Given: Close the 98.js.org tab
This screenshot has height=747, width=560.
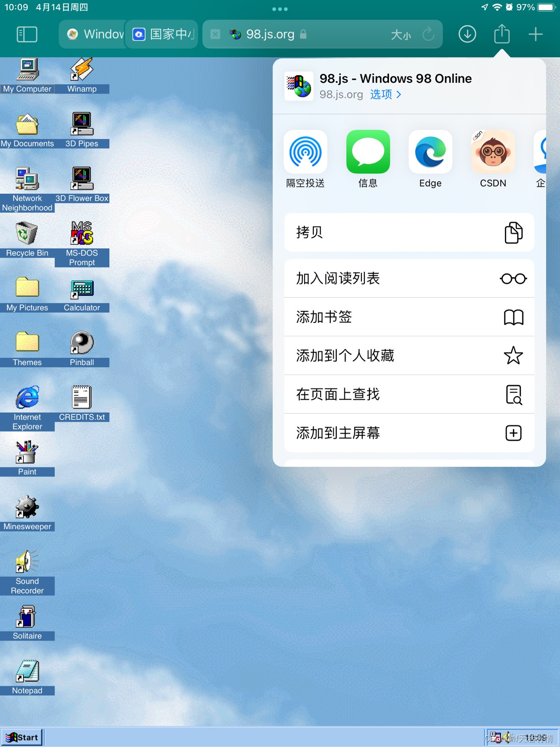Looking at the screenshot, I should tap(215, 34).
